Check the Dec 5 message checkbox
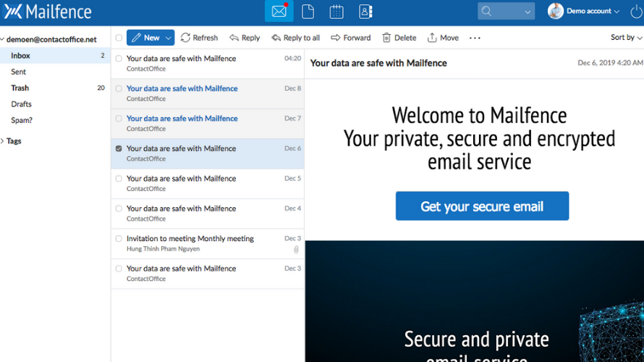The image size is (644, 362). tap(119, 179)
